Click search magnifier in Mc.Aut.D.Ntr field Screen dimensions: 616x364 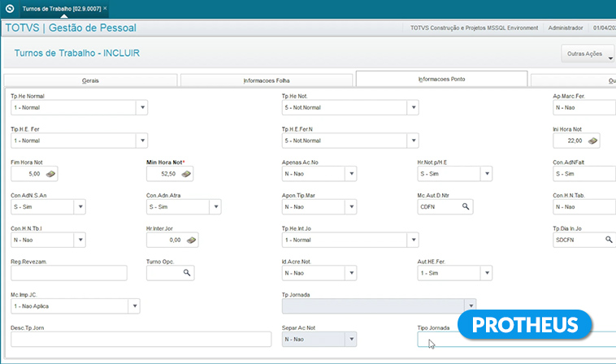coord(466,207)
